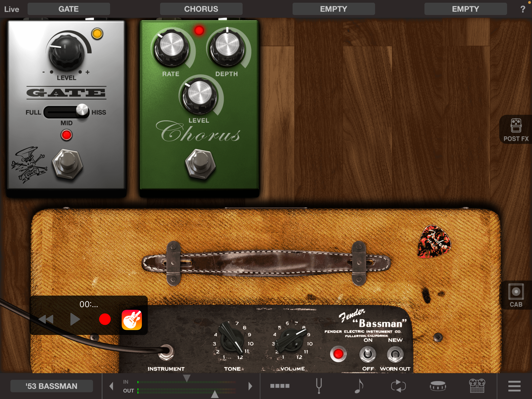The width and height of the screenshot is (532, 399).
Task: Flip the amp ON/OFF power switch
Action: click(368, 354)
